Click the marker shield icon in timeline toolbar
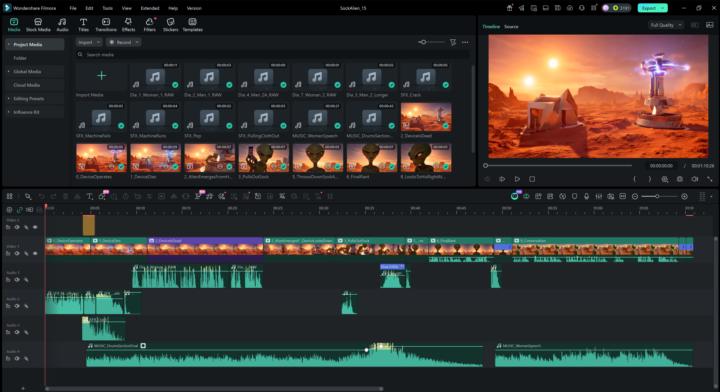Screen dimensions: 720x392 pyautogui.click(x=574, y=196)
